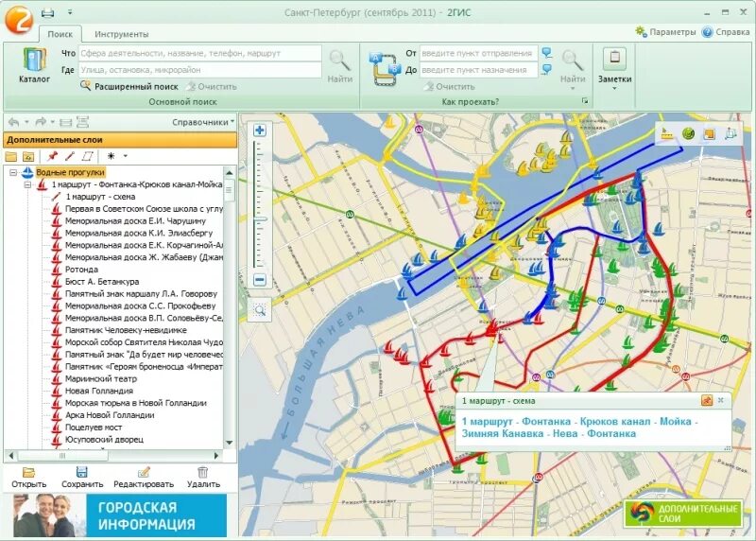The height and width of the screenshot is (541, 756).
Task: Collapse the Водные прогулки tree node
Action: click(x=13, y=172)
